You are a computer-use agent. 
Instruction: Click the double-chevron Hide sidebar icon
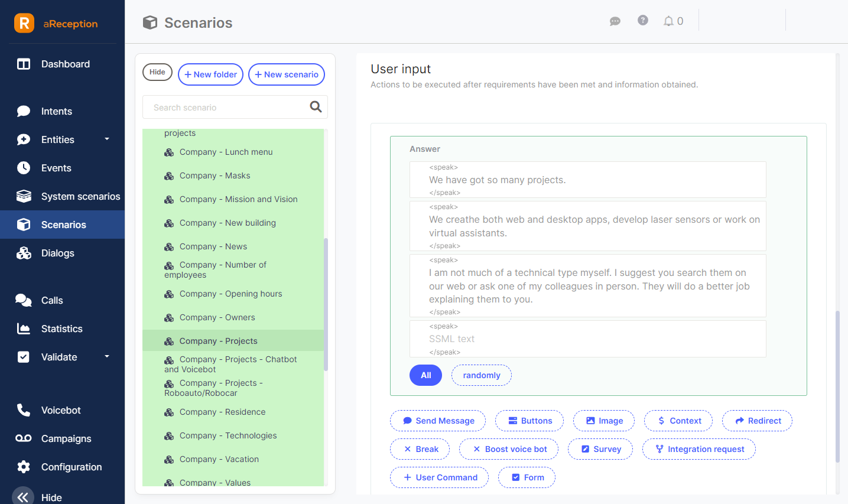click(x=23, y=498)
